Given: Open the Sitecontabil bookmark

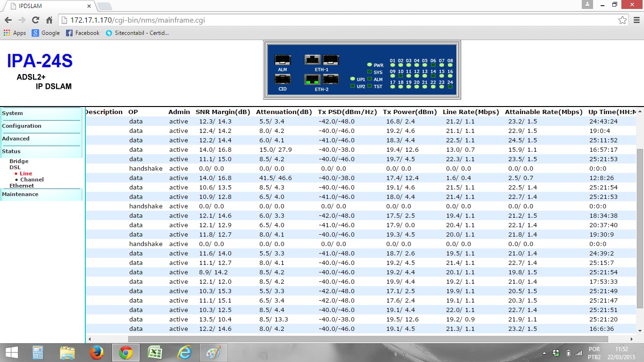Looking at the screenshot, I should coord(137,33).
